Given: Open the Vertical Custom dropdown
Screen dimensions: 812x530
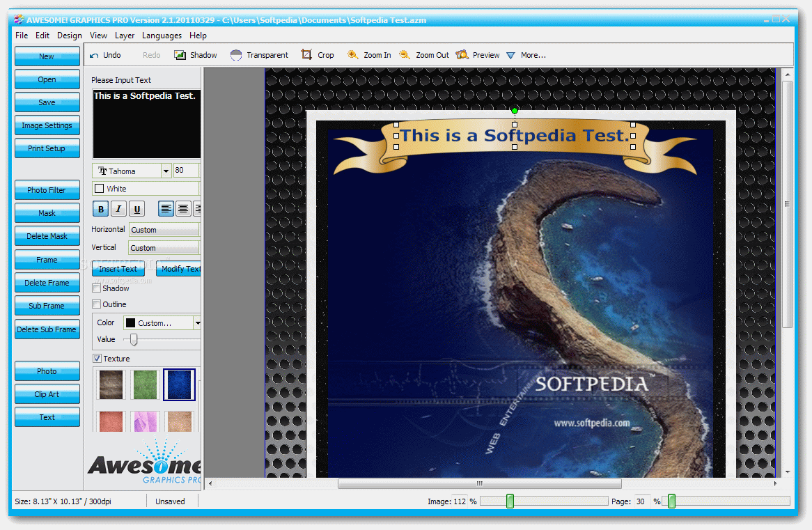Looking at the screenshot, I should 164,248.
